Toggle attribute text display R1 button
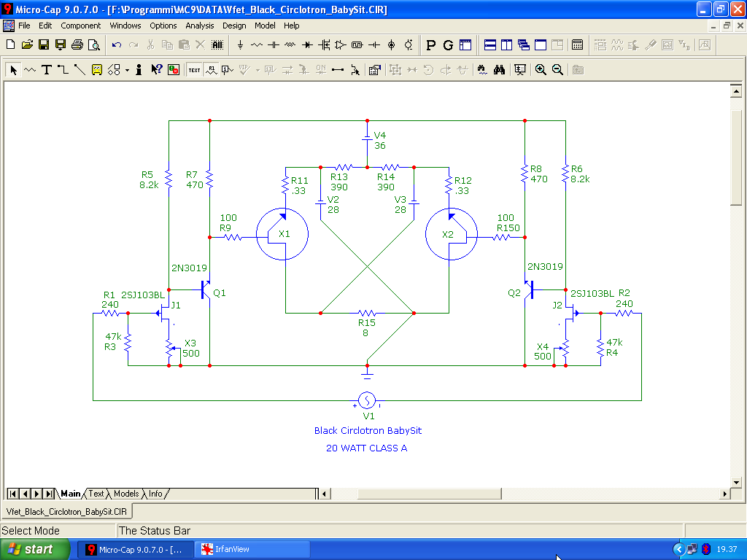The height and width of the screenshot is (560, 747). [x=211, y=70]
